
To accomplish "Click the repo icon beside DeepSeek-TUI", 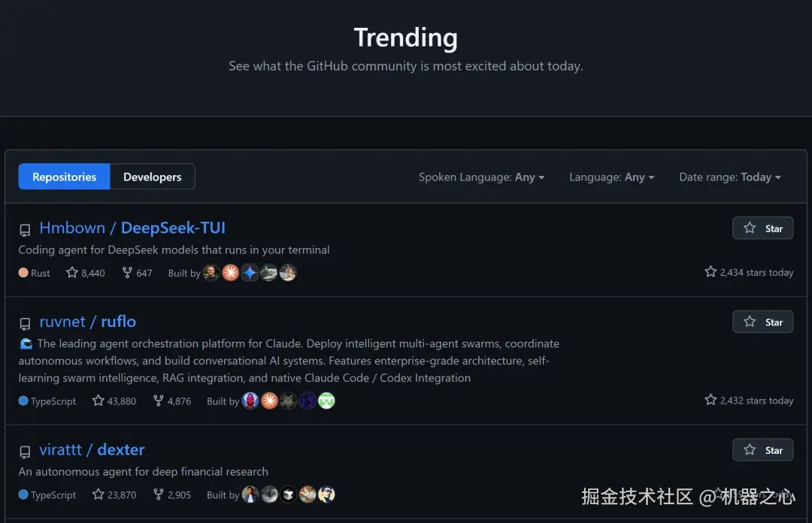I will coord(25,230).
